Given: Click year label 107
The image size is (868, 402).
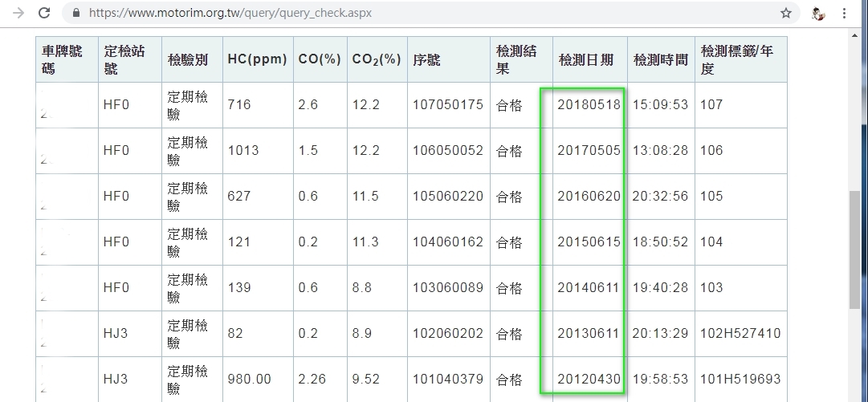Looking at the screenshot, I should tap(711, 104).
